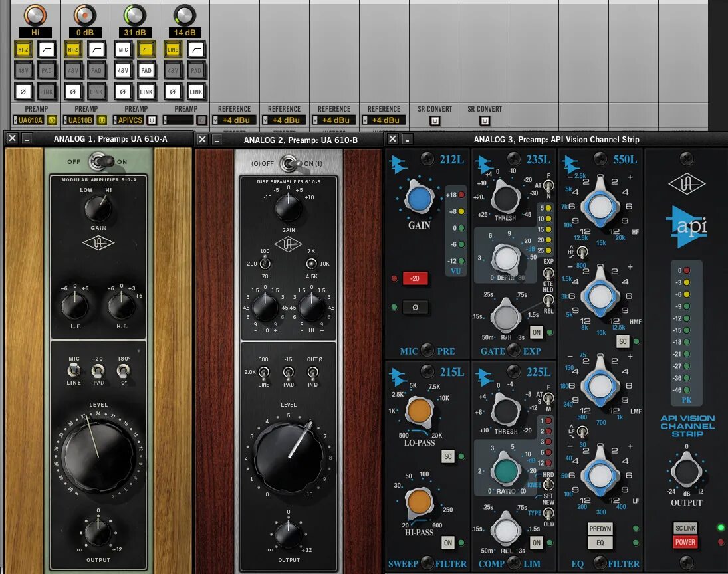Toggle power for UA610A preamp insert
This screenshot has width=728, height=574.
(52, 120)
